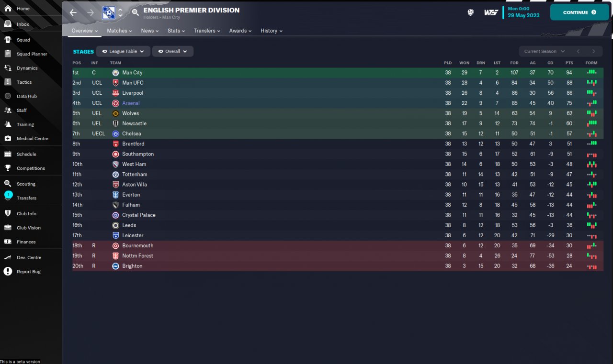The height and width of the screenshot is (364, 613).
Task: Go back with the left arrow
Action: [x=73, y=13]
